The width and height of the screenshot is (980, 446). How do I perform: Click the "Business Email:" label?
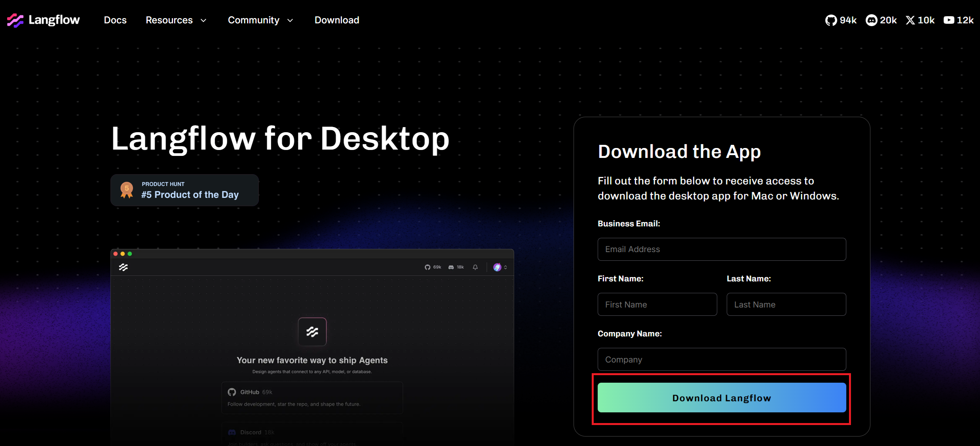tap(629, 224)
